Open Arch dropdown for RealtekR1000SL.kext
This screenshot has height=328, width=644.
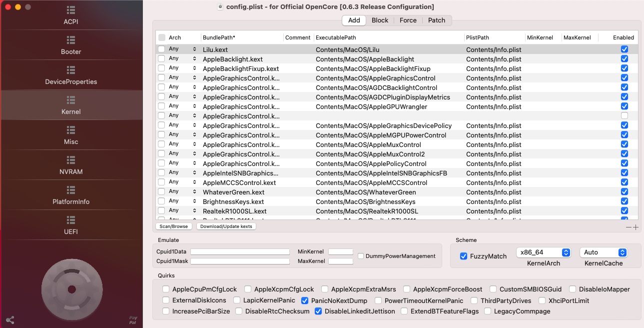(x=194, y=211)
